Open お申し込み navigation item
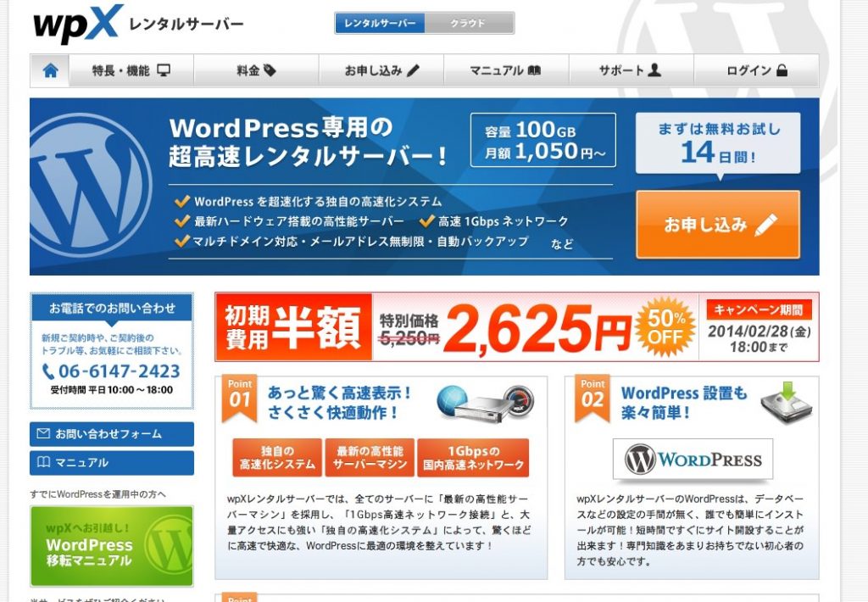This screenshot has width=868, height=602. click(x=381, y=70)
